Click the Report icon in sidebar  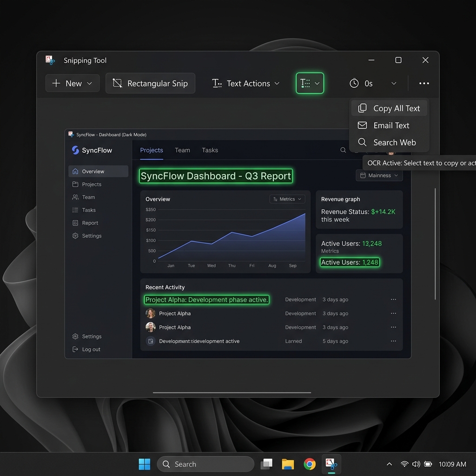[75, 223]
